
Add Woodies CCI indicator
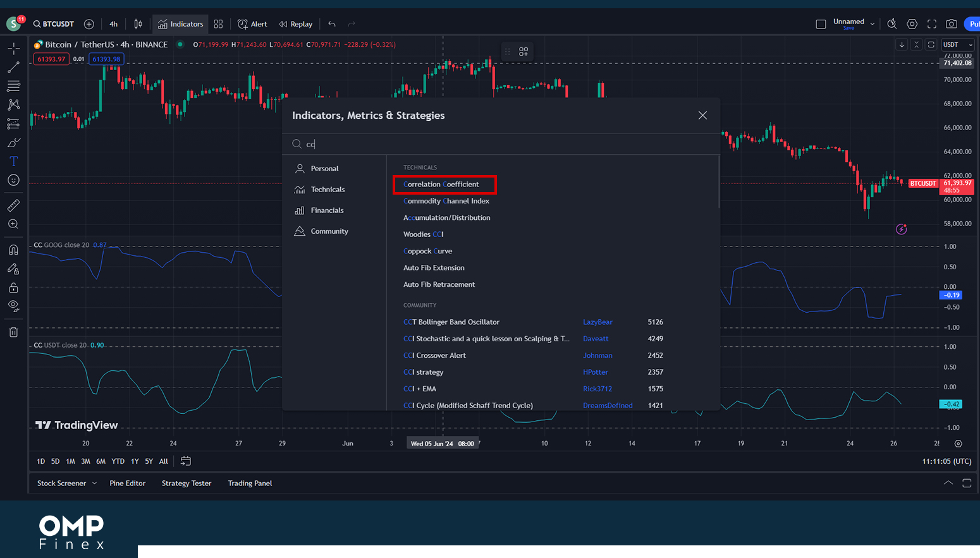click(424, 234)
